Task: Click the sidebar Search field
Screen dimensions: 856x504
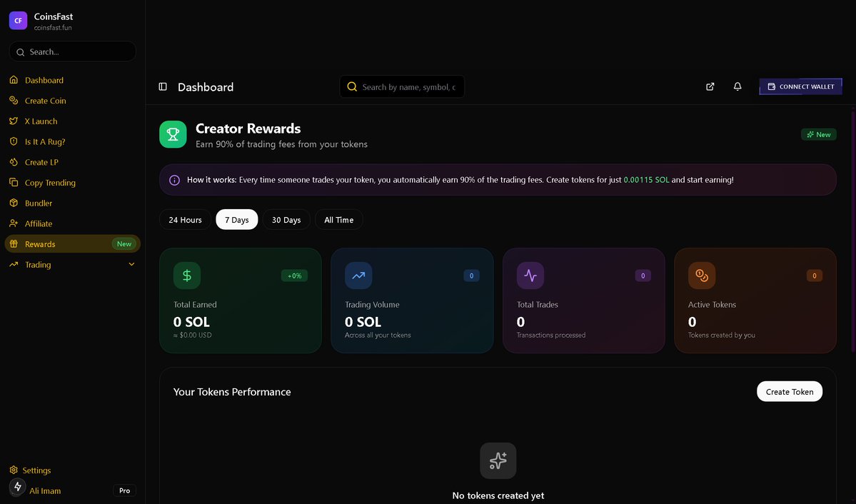Action: [73, 52]
